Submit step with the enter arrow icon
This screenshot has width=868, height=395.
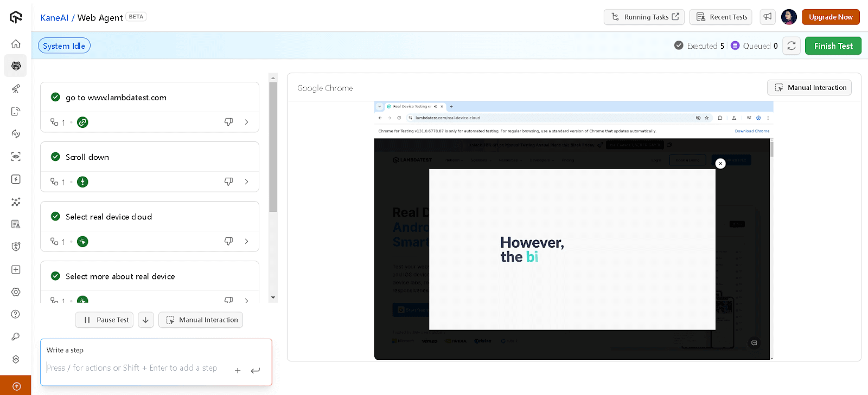[x=256, y=371]
